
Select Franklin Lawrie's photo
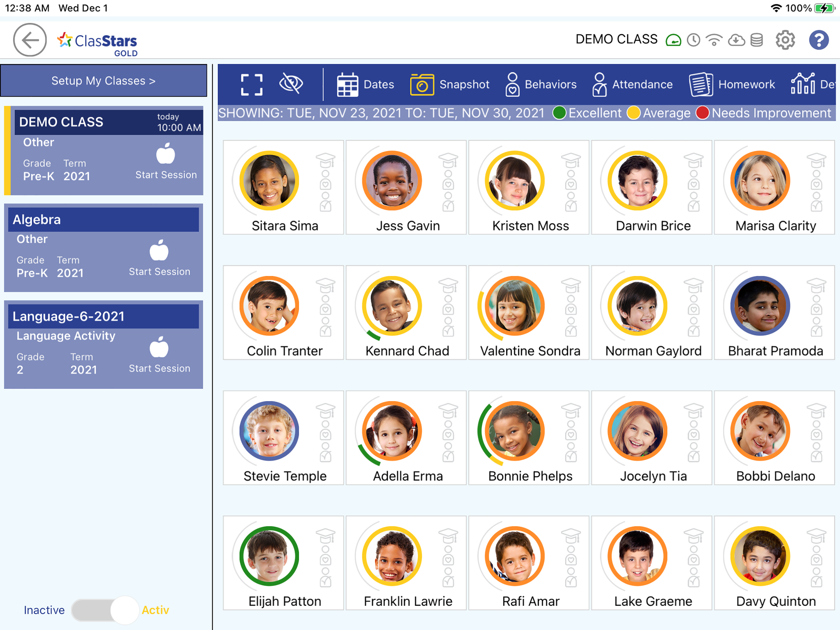(392, 556)
